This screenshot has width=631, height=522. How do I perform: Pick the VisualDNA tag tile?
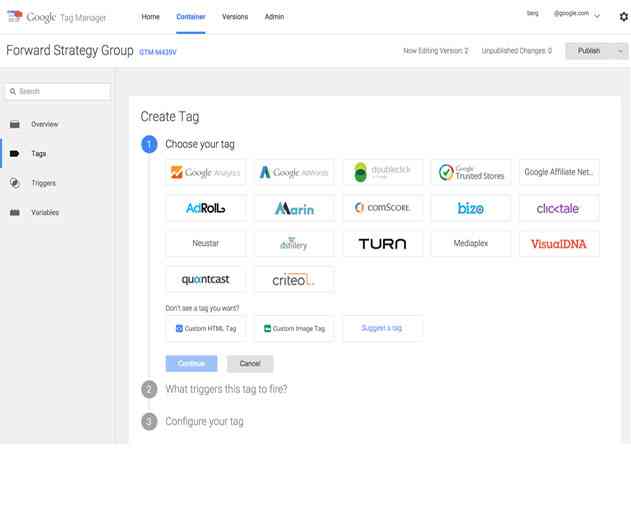tap(559, 243)
